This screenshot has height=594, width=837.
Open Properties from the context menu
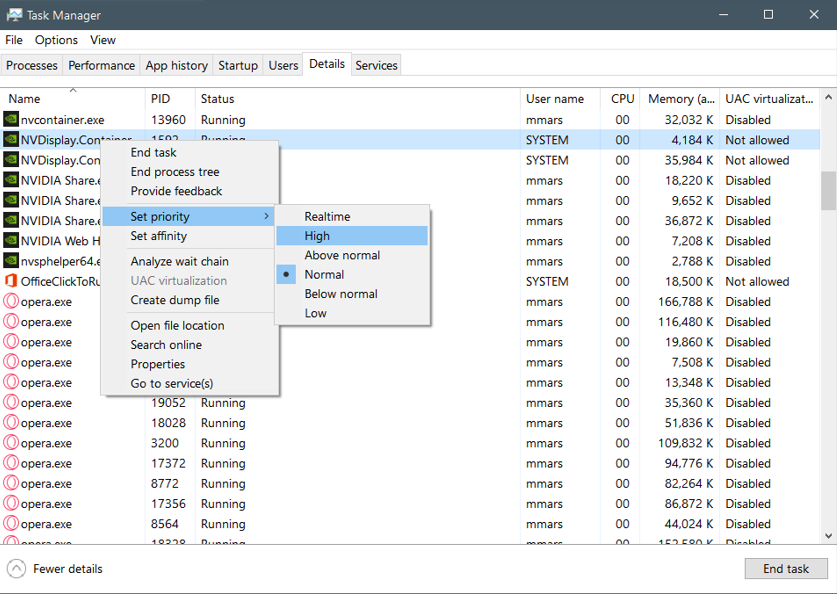coord(190,364)
